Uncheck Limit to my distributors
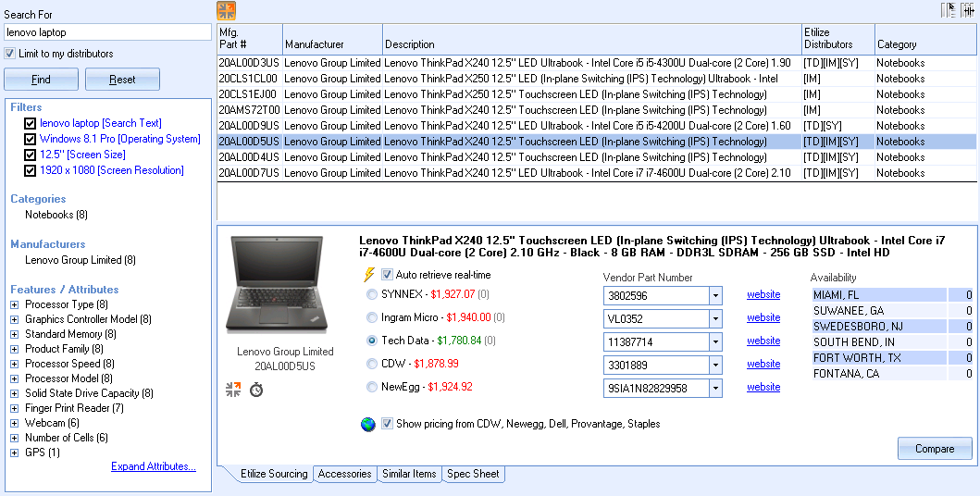This screenshot has width=980, height=496. (x=10, y=54)
